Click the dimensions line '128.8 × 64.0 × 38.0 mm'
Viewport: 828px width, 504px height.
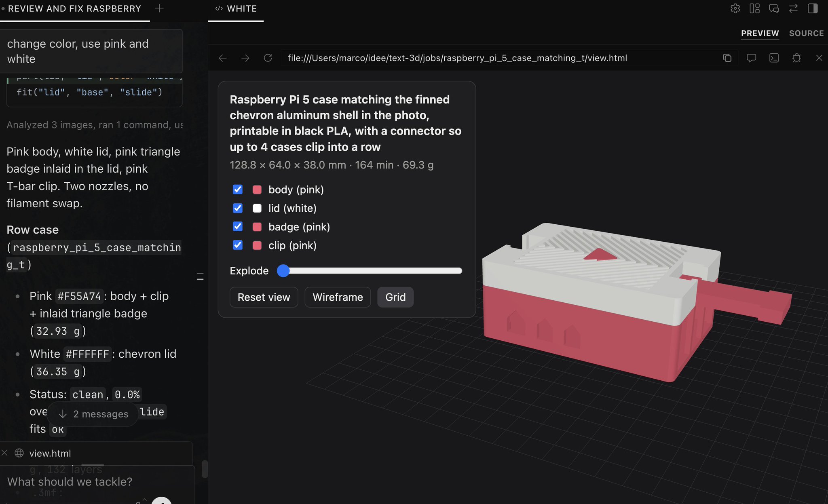pos(288,165)
